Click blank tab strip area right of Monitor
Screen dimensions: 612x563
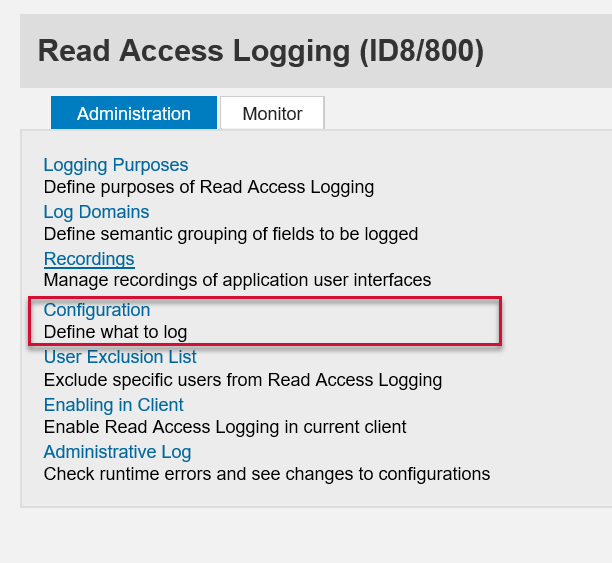[x=460, y=114]
